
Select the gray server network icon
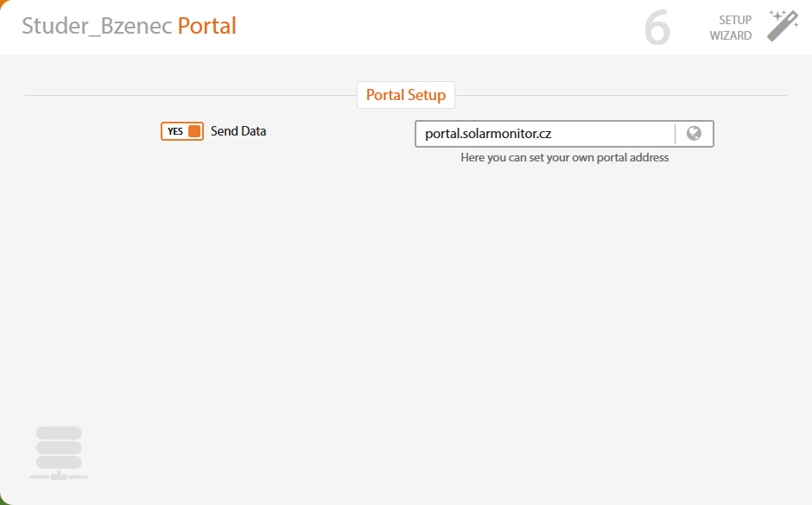(x=59, y=453)
